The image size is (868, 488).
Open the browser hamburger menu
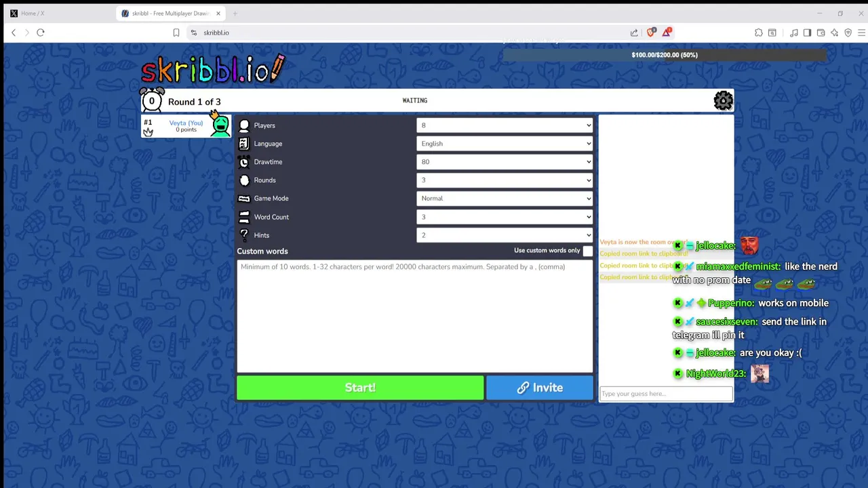point(861,33)
